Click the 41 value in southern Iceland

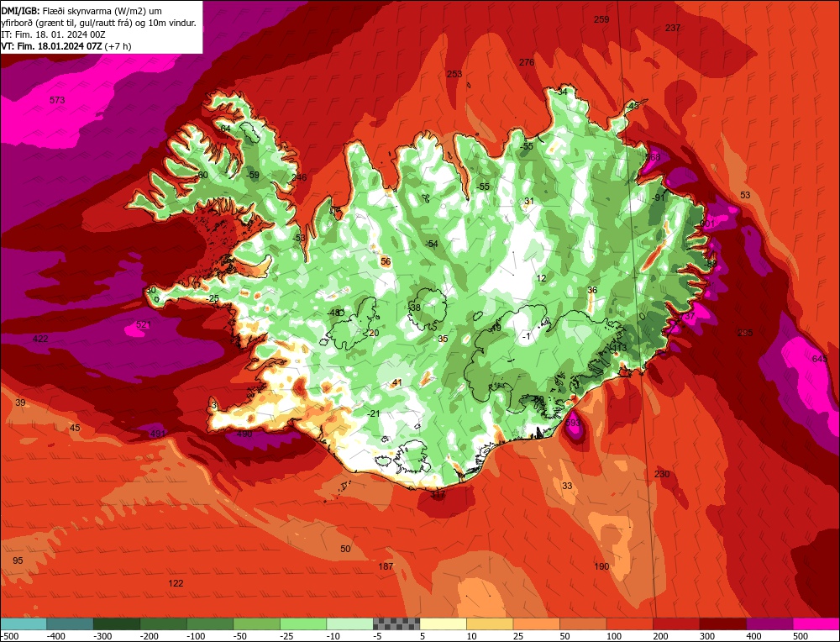[397, 382]
